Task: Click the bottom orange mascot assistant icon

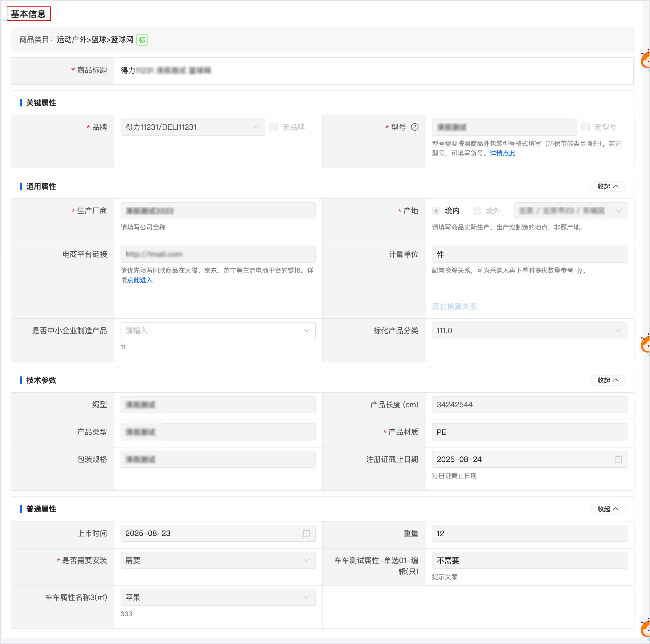Action: 645,628
